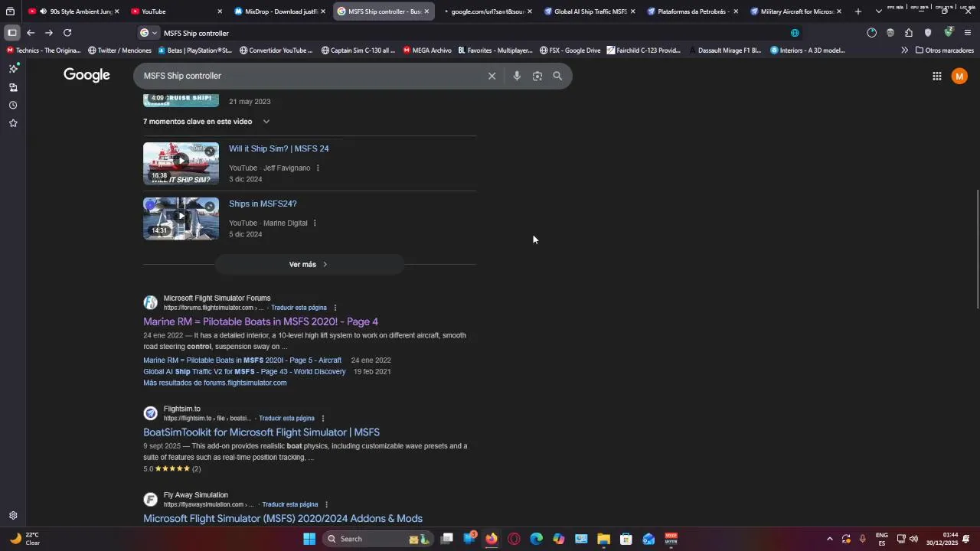980x551 pixels.
Task: Open Google Lens image search
Action: [537, 76]
